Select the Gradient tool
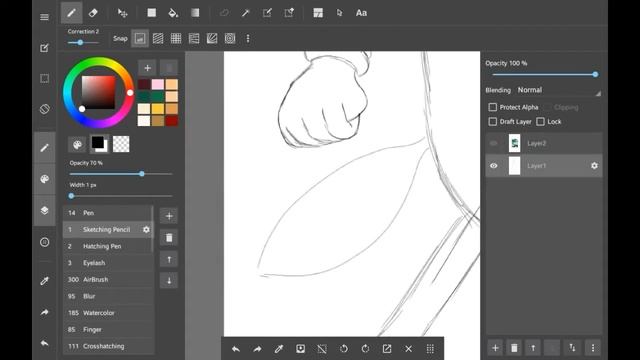The image size is (640, 360). click(x=195, y=13)
